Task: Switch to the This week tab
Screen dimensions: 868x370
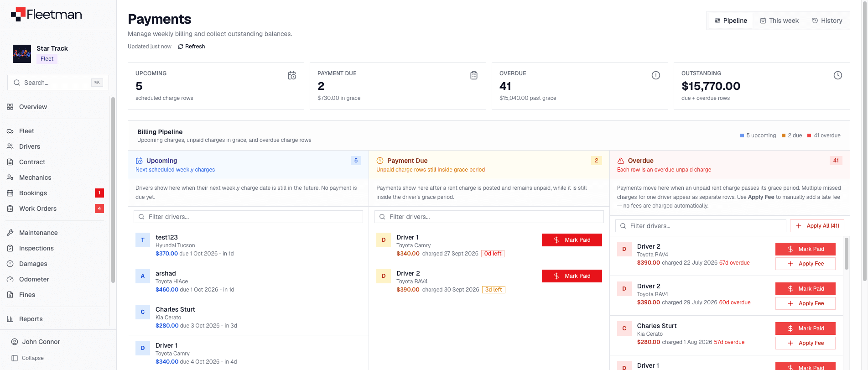Action: click(779, 21)
